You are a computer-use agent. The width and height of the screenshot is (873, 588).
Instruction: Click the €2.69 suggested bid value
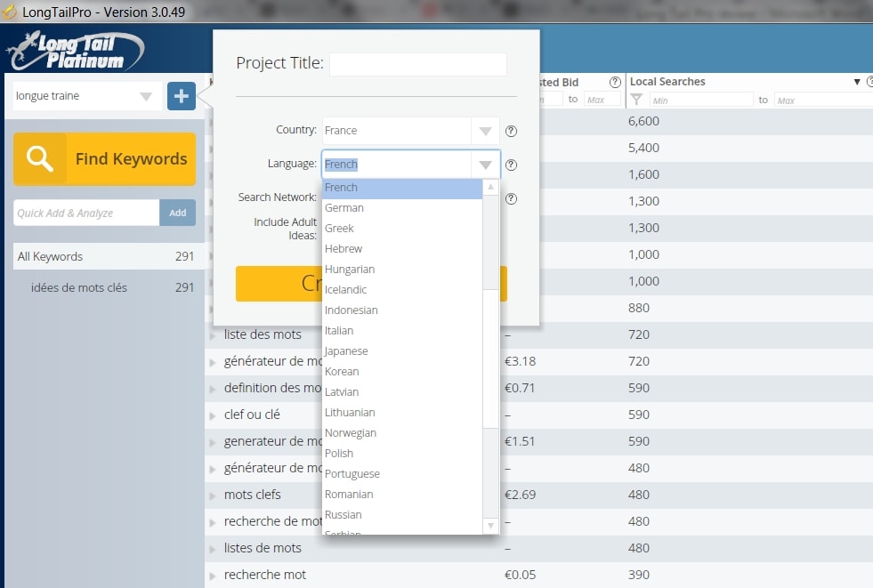(x=520, y=495)
